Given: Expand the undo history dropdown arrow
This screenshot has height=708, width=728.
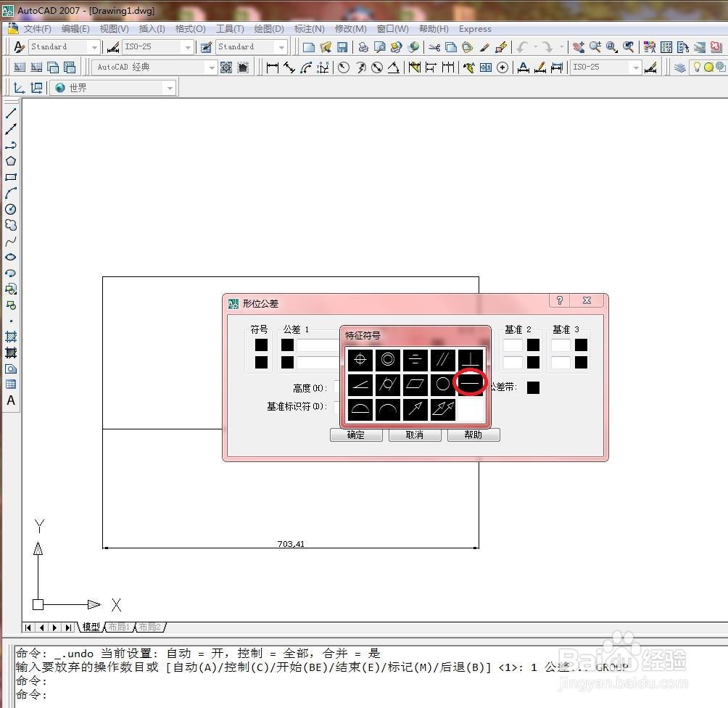Looking at the screenshot, I should tap(535, 47).
